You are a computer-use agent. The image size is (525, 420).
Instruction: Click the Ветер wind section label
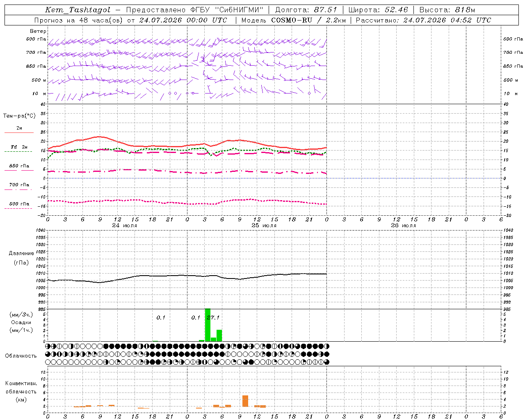pyautogui.click(x=38, y=31)
